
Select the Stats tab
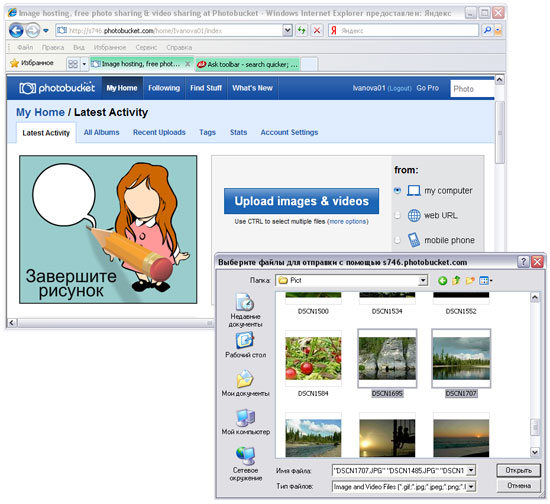(238, 132)
